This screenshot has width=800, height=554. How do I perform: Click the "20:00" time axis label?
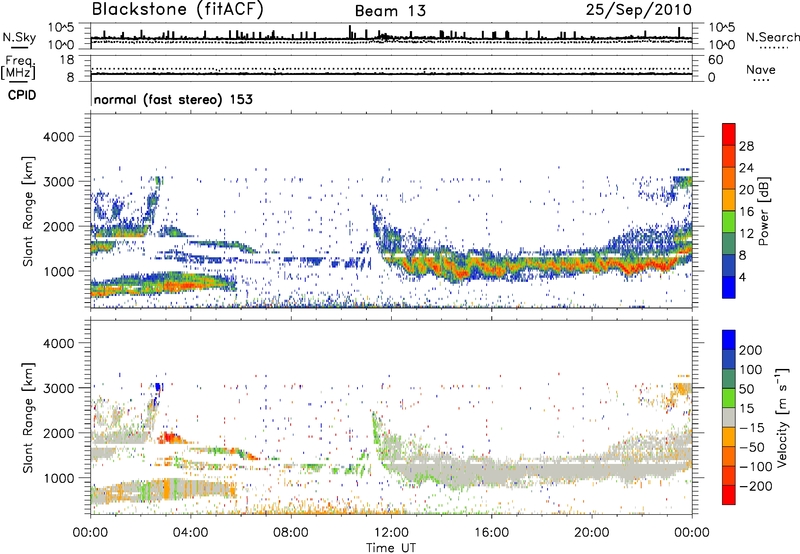click(x=592, y=533)
